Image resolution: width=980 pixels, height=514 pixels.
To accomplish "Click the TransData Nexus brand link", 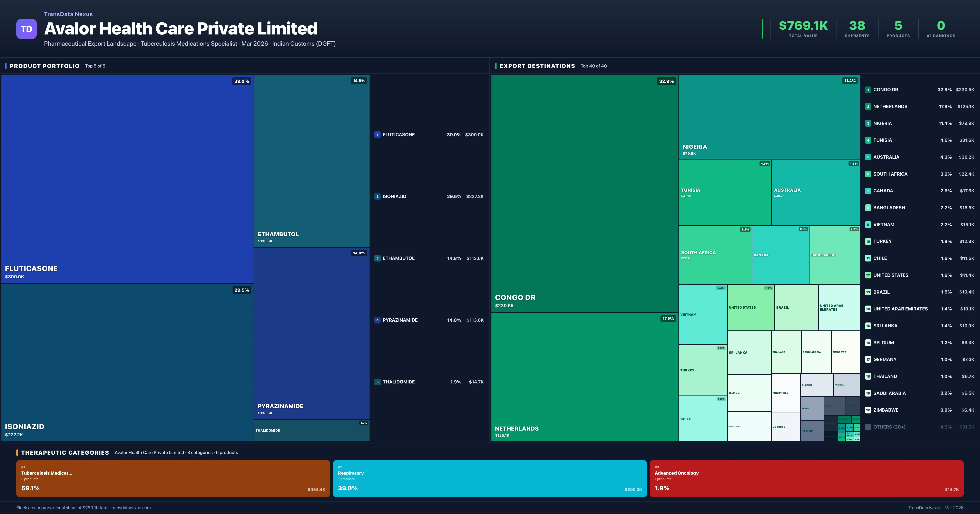I will click(x=68, y=14).
